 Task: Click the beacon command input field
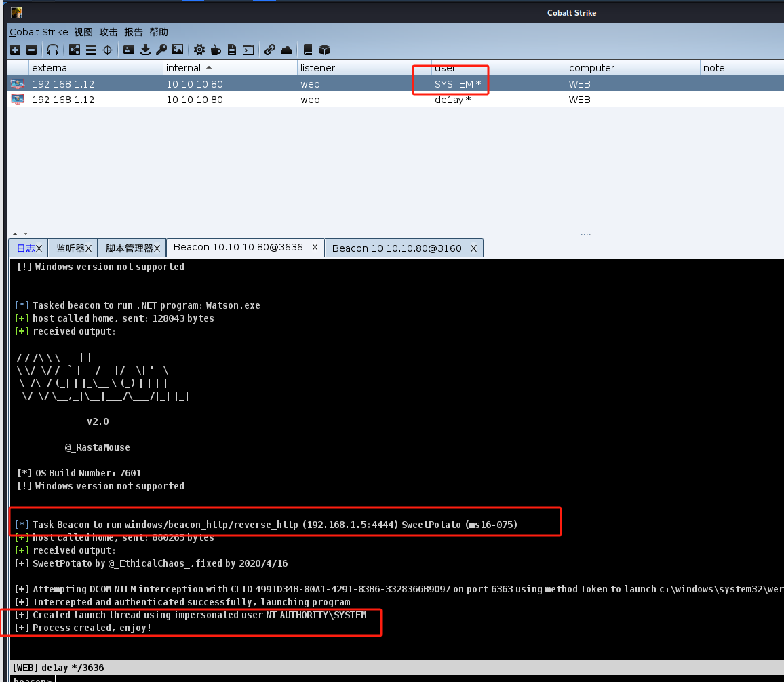pyautogui.click(x=419, y=679)
